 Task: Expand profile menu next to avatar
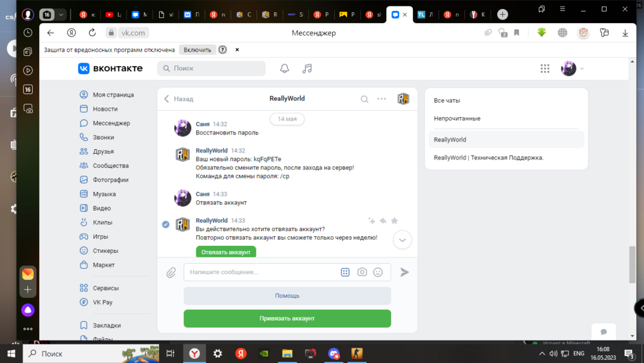(582, 69)
